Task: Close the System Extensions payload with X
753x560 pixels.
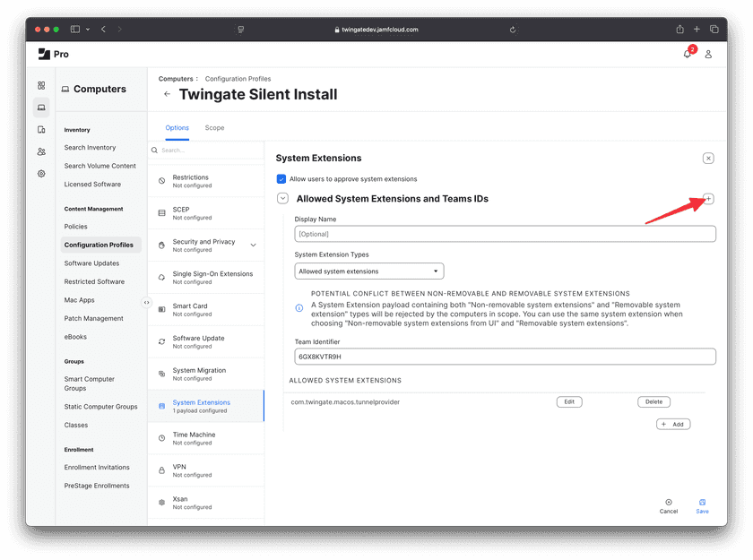Action: click(x=708, y=159)
